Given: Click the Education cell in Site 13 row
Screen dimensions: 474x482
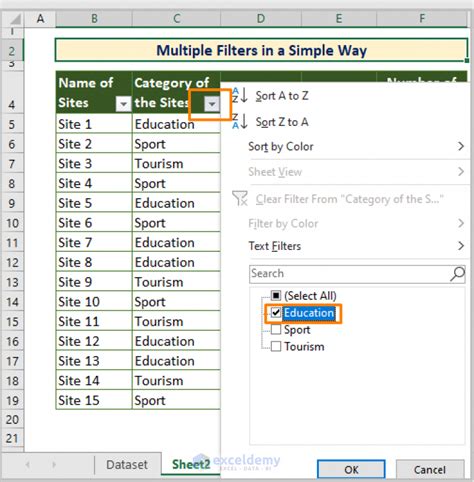Looking at the screenshot, I should click(x=176, y=361).
